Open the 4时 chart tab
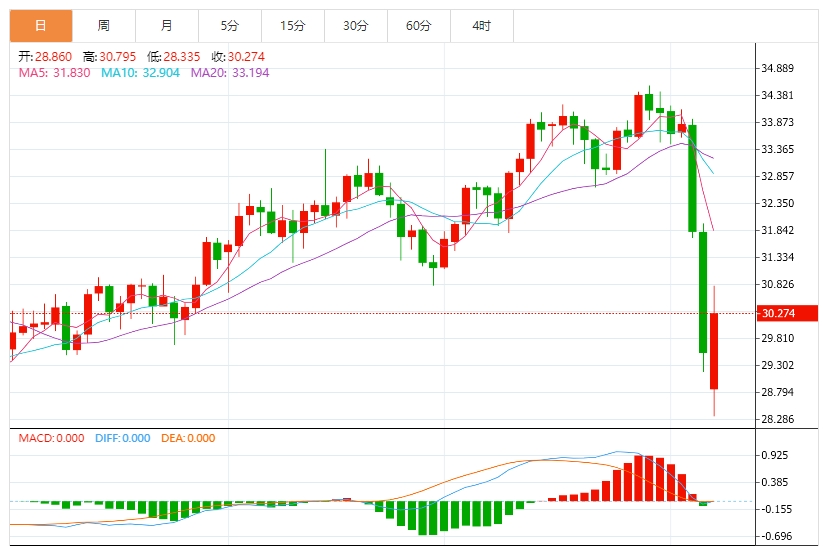823x546 pixels. coord(482,26)
